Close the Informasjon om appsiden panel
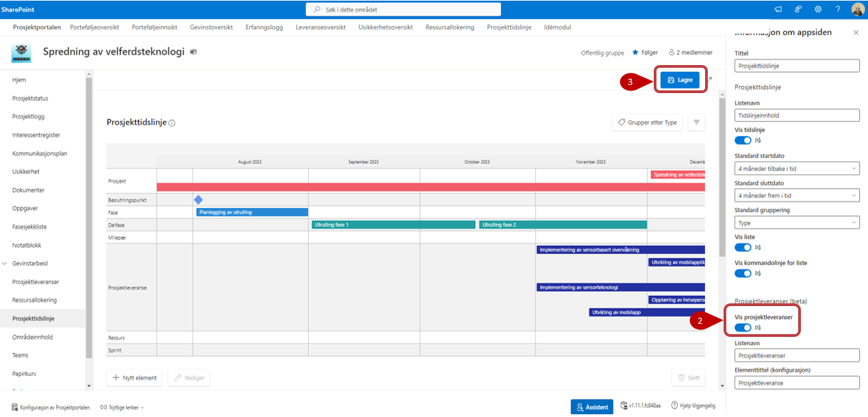 (856, 33)
